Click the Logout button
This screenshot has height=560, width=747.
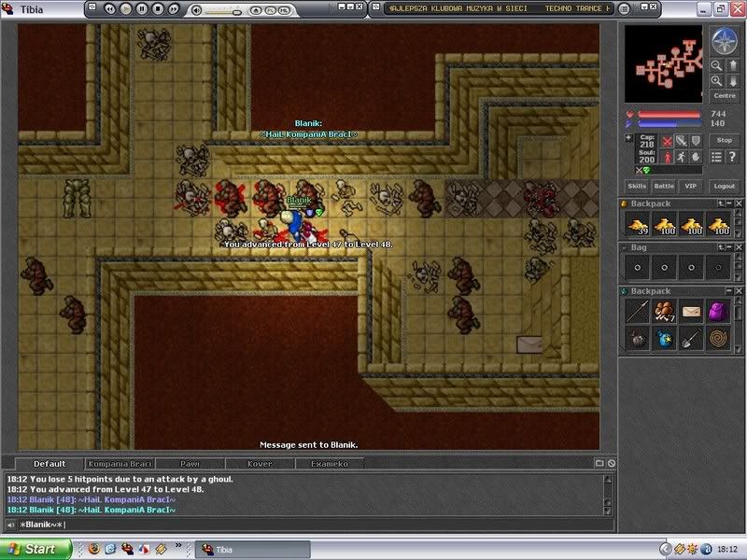[x=725, y=186]
